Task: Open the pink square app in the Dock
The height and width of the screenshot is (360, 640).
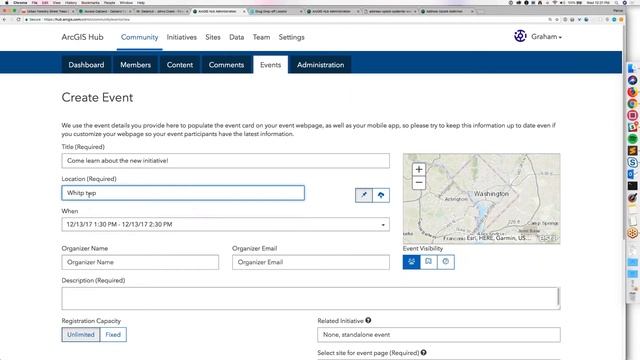Action: tap(632, 116)
